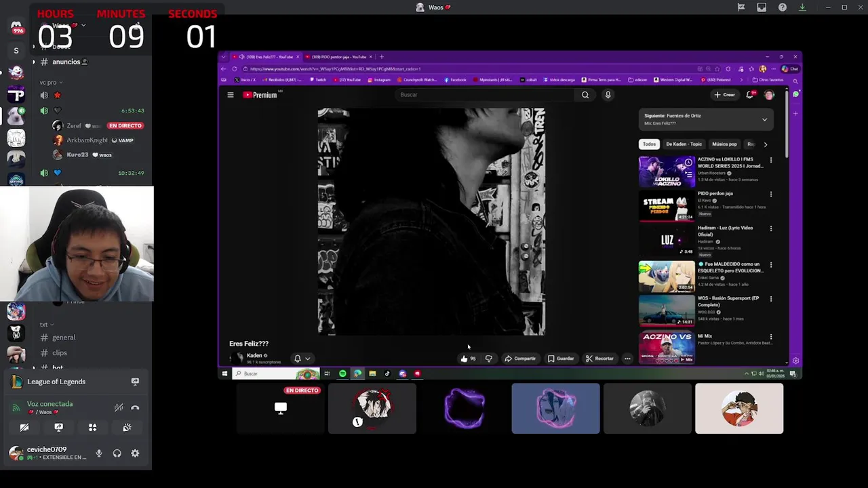Switch to Eres Feliz??? browser tab
The image size is (868, 488).
click(x=265, y=57)
